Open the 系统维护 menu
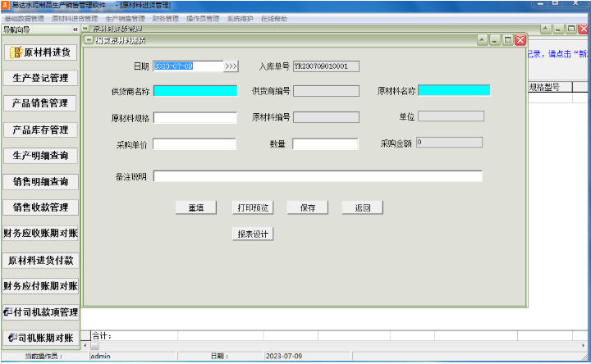Viewport: 591px width, 364px height. point(240,18)
